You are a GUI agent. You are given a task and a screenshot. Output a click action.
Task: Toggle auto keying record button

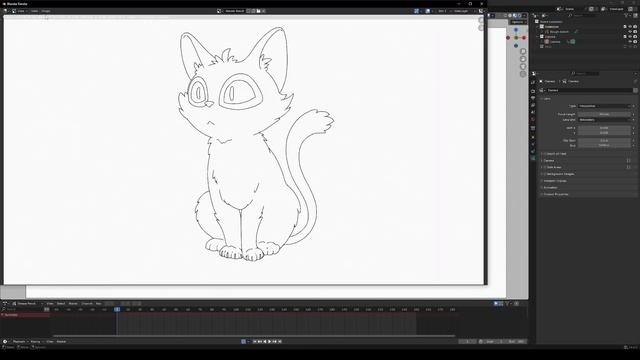coord(243,342)
